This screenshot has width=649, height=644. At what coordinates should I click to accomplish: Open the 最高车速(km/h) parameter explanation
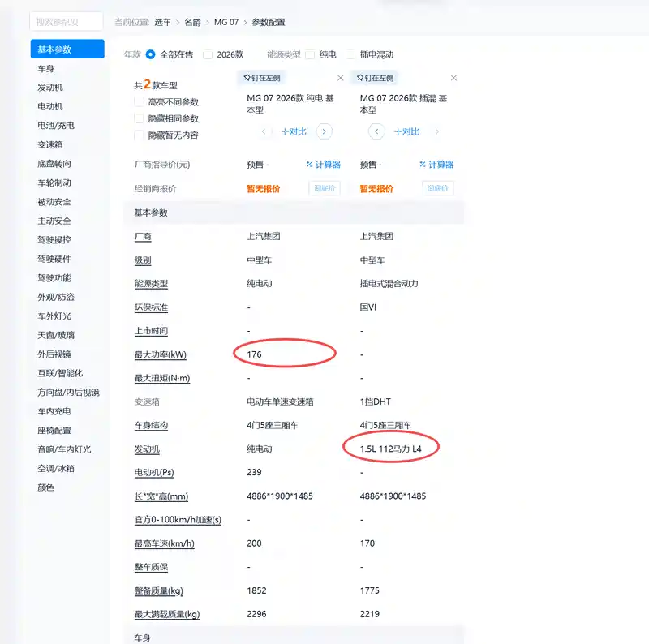tap(165, 544)
